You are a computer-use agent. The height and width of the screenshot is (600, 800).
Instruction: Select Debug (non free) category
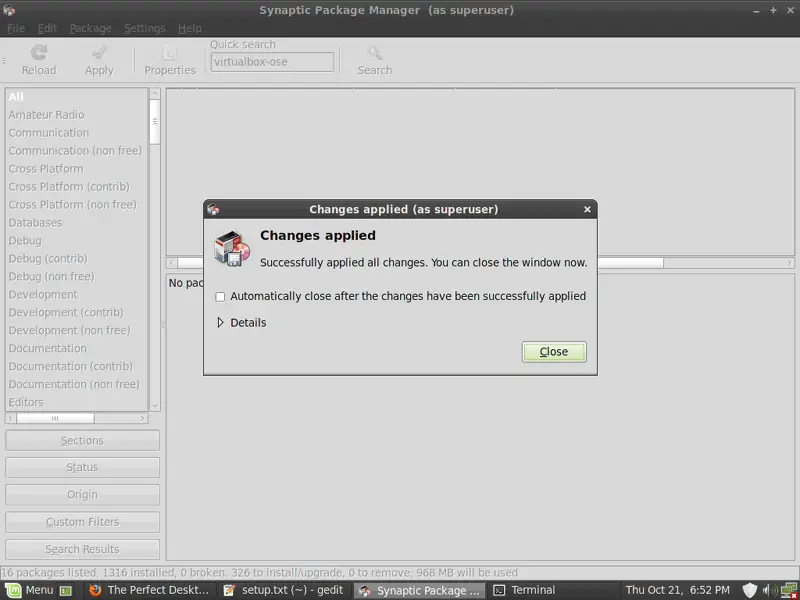pyautogui.click(x=77, y=277)
